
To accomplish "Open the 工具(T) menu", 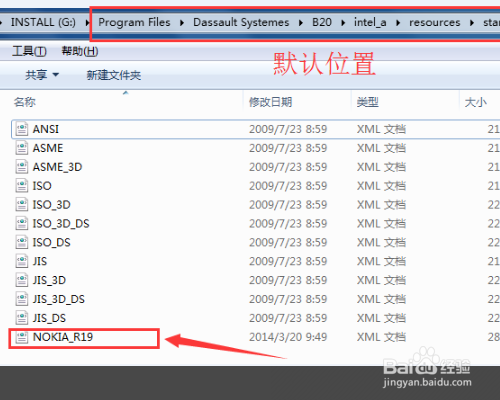I will coord(29,51).
